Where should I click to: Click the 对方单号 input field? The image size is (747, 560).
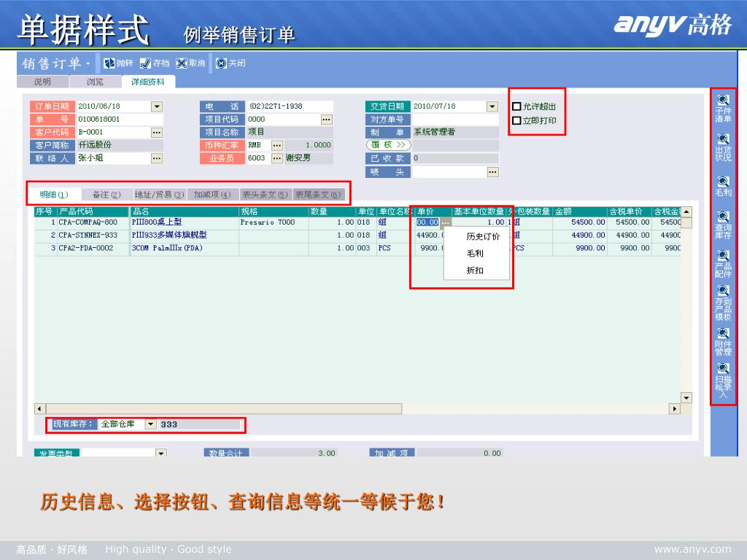click(455, 119)
